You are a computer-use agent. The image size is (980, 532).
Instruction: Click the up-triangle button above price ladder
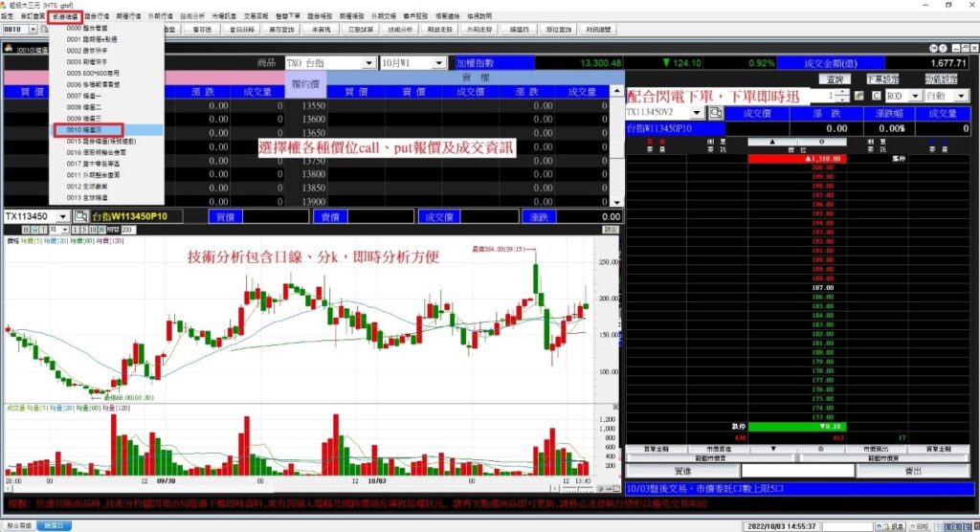click(772, 142)
